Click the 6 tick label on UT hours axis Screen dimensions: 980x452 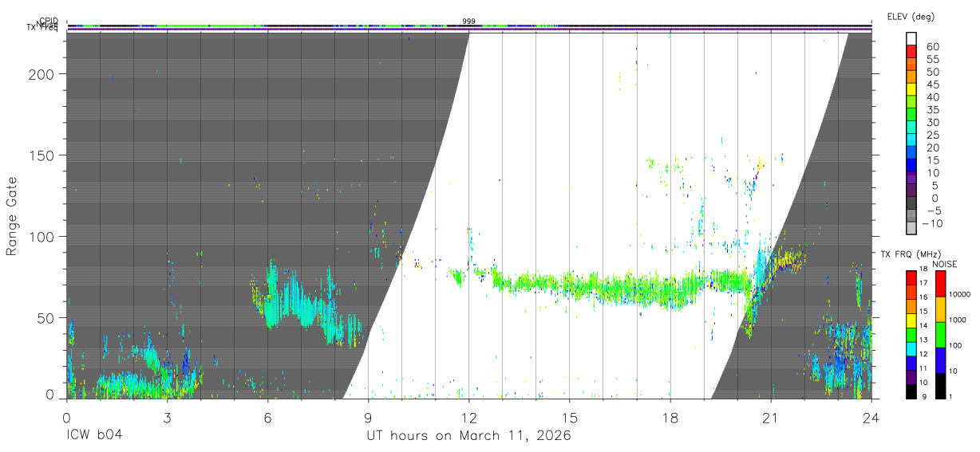click(267, 417)
